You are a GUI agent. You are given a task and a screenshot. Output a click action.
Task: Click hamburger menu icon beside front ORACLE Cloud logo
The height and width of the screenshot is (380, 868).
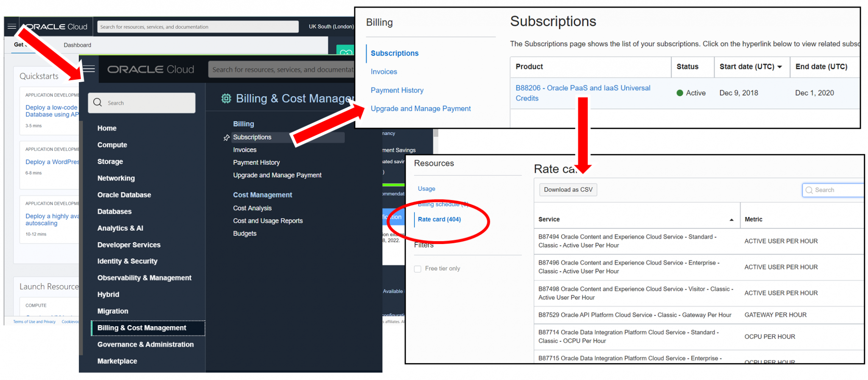[x=89, y=69]
